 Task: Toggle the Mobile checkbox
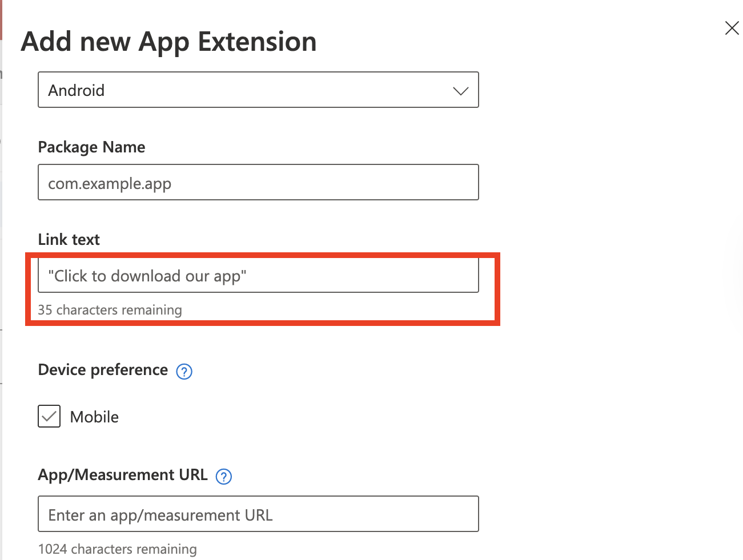49,417
